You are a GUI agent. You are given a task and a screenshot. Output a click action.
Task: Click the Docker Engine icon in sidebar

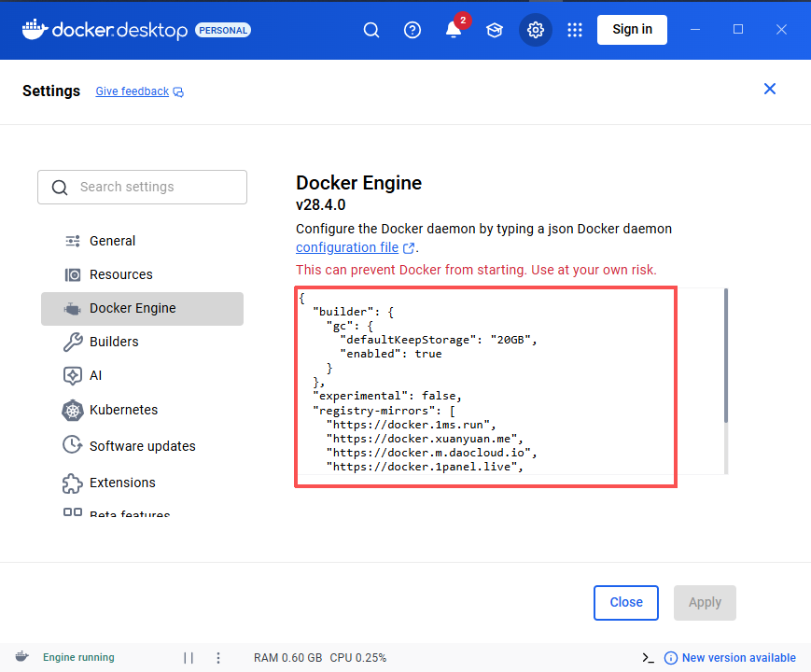coord(73,309)
